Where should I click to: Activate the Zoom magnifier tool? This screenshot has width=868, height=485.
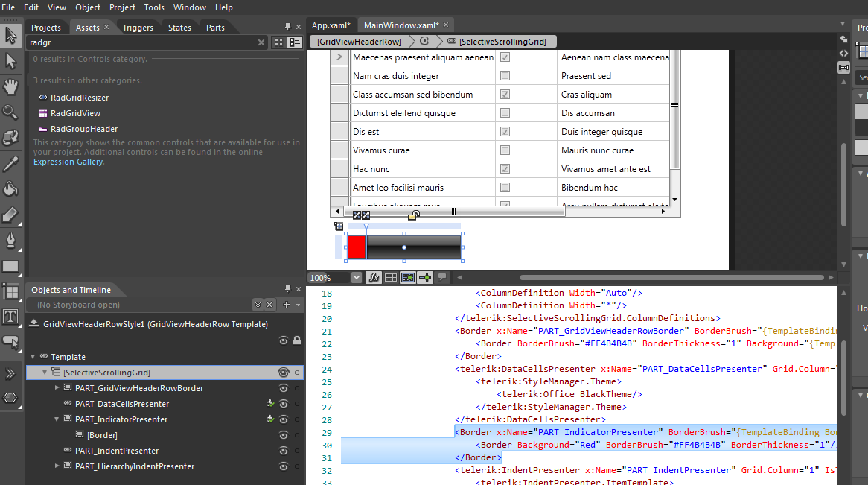(x=10, y=112)
